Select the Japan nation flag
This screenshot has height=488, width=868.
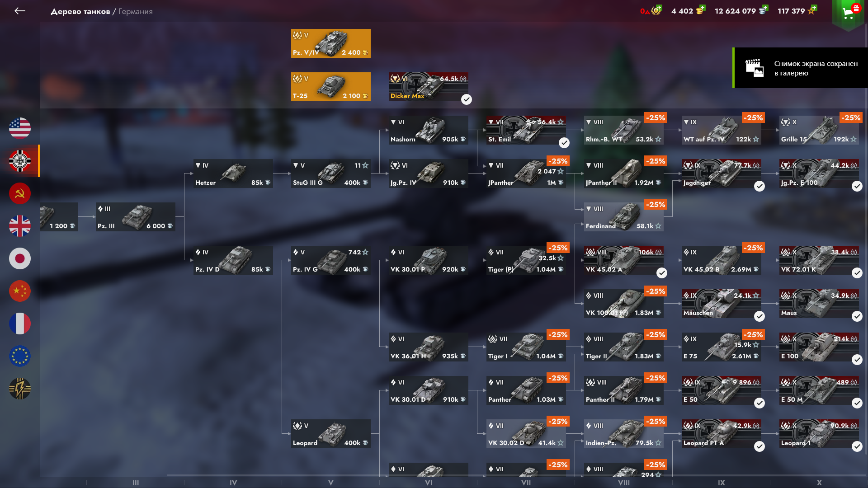pos(20,258)
